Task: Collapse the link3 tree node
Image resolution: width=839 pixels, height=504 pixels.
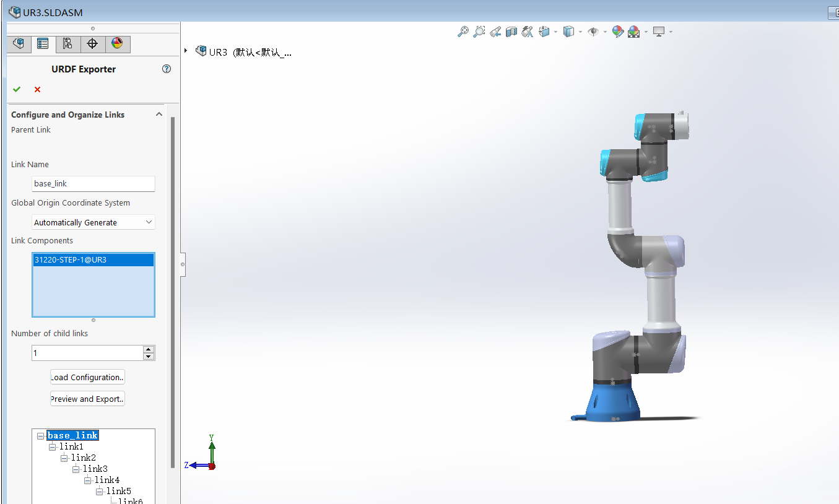Action: (76, 469)
